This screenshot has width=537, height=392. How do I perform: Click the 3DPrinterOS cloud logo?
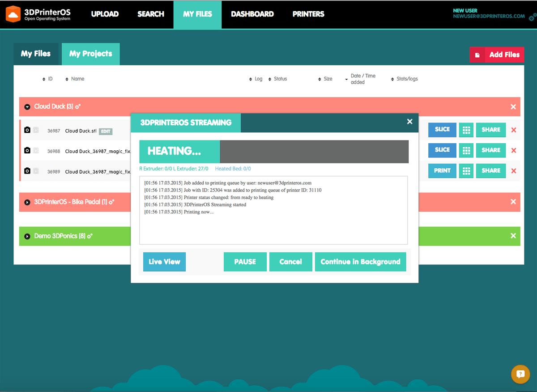[13, 14]
